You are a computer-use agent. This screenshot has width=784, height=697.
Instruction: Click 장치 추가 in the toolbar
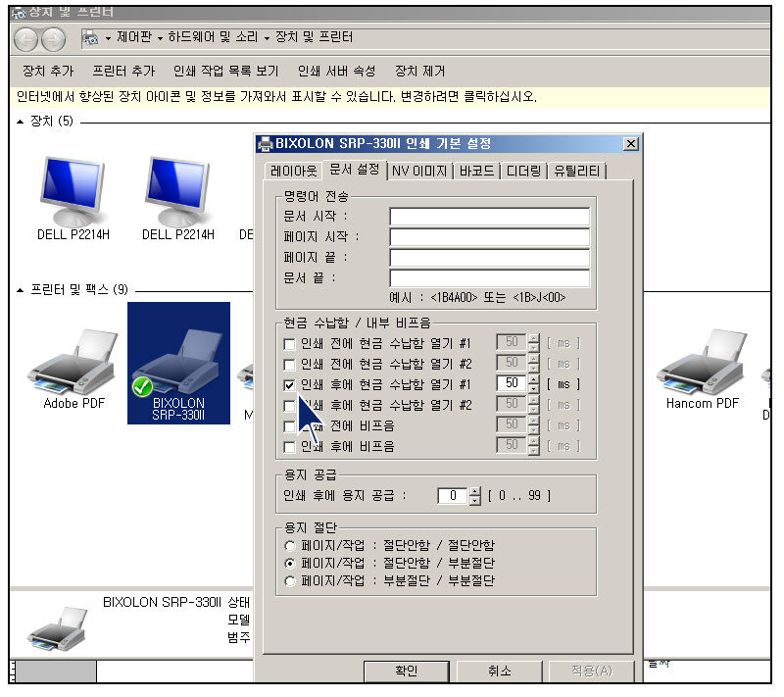click(x=48, y=72)
